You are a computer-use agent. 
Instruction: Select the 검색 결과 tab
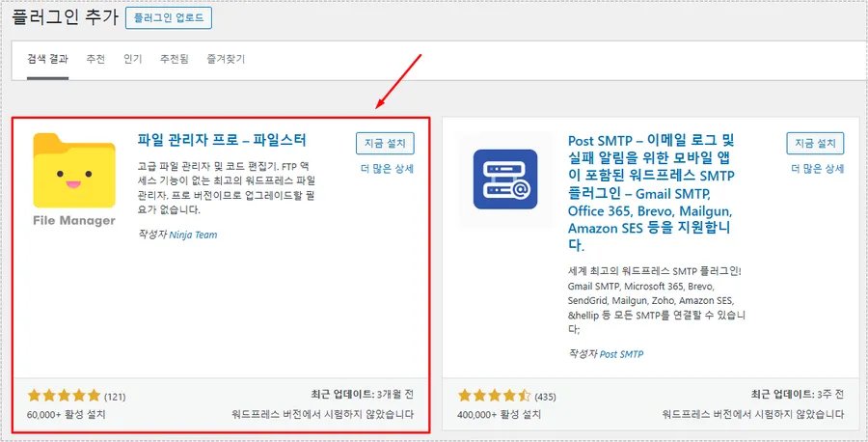[x=47, y=59]
